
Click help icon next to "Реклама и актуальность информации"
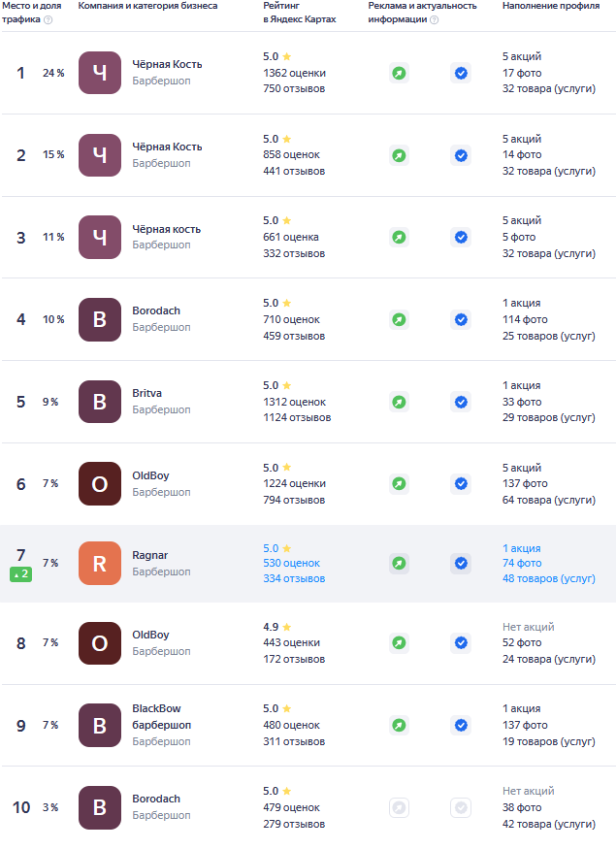coord(434,19)
